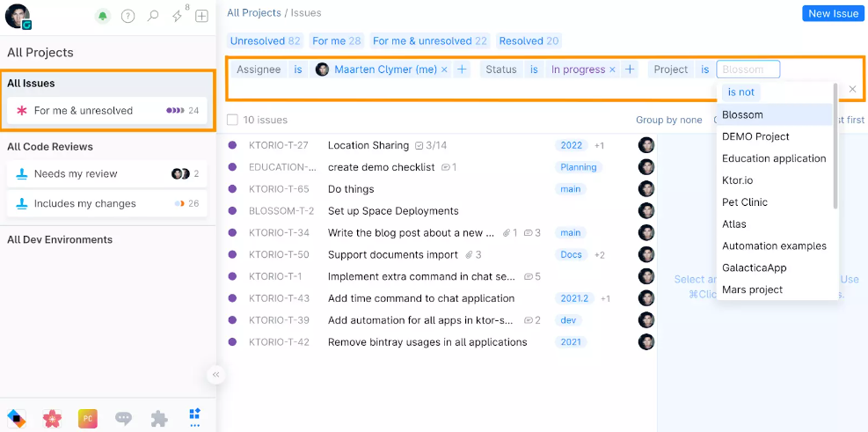Select Ktor.io in the project dropdown
868x432 pixels.
[x=737, y=180]
